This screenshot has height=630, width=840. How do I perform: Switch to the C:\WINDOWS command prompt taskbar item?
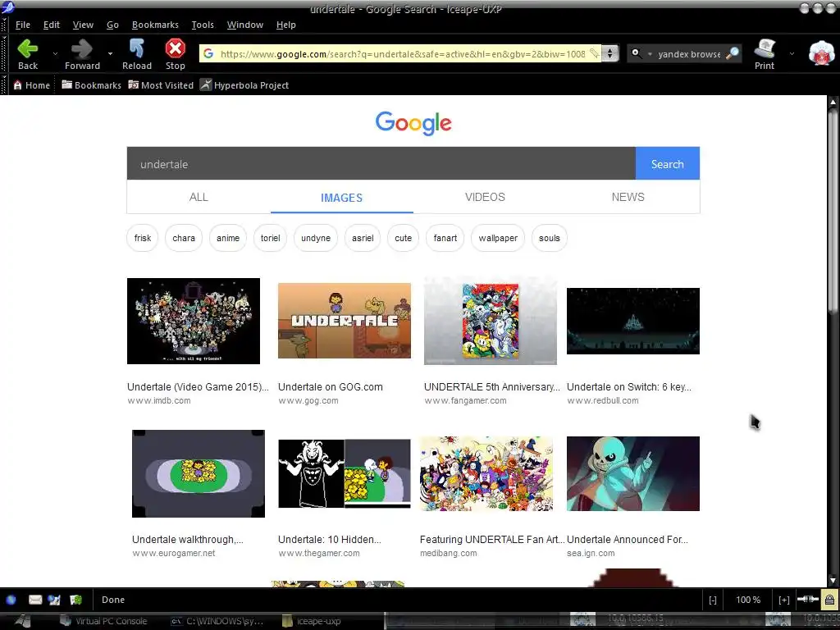click(217, 622)
